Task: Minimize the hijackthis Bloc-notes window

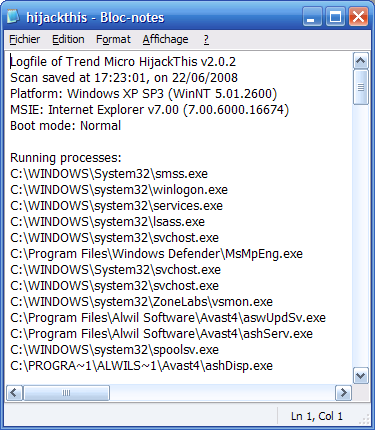Action: point(312,16)
